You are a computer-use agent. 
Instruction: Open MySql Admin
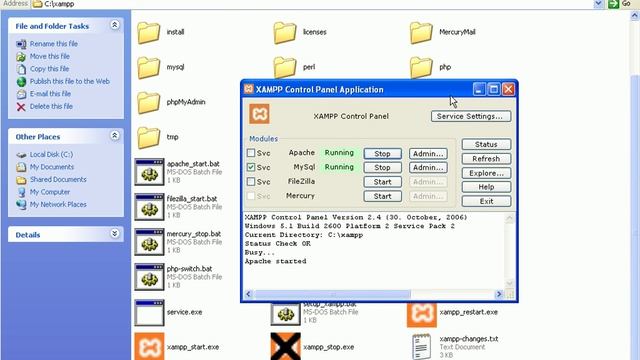click(x=428, y=167)
